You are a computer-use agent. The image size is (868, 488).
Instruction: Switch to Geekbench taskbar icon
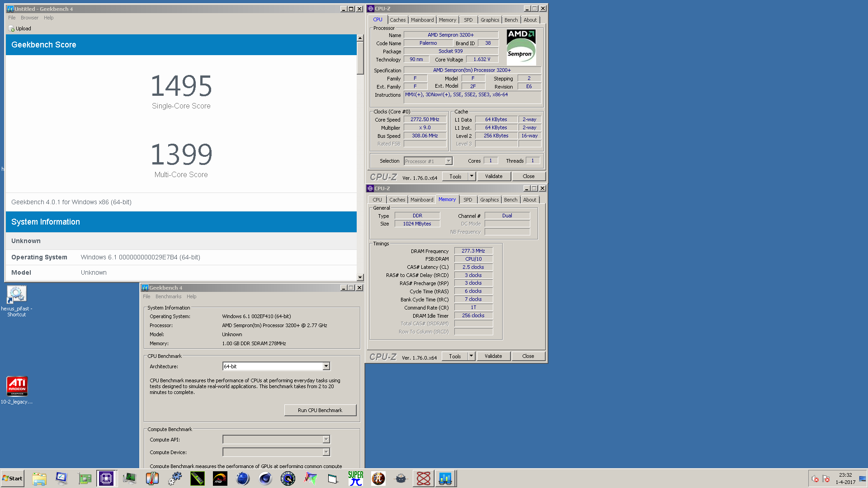pos(445,479)
